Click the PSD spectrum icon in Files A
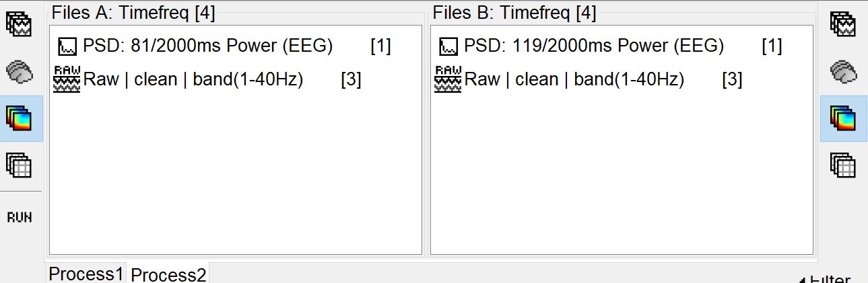This screenshot has width=868, height=283. point(68,46)
